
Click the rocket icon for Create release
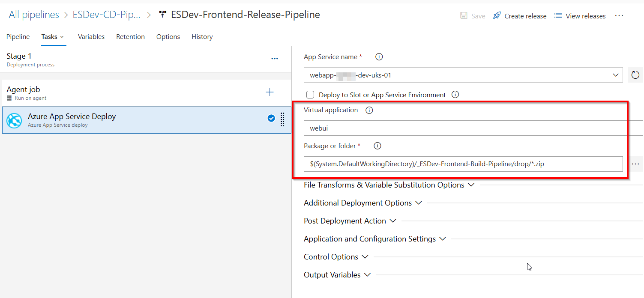point(497,15)
